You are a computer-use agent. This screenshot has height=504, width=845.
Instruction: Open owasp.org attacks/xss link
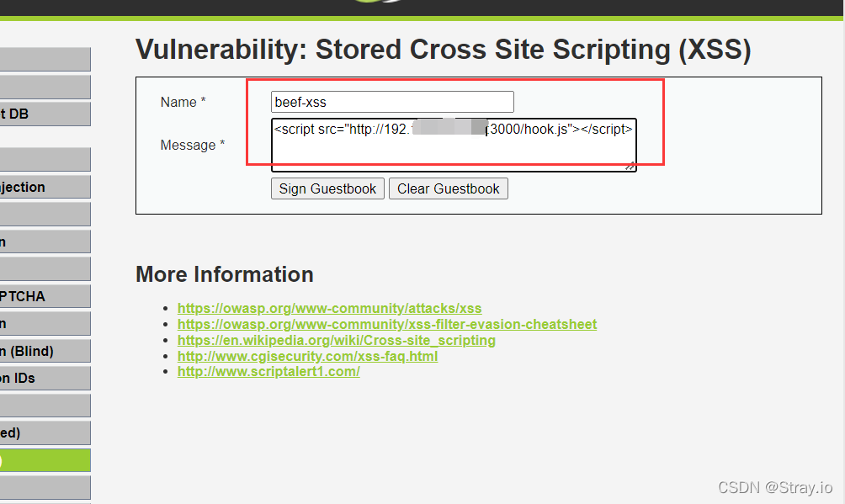point(329,308)
